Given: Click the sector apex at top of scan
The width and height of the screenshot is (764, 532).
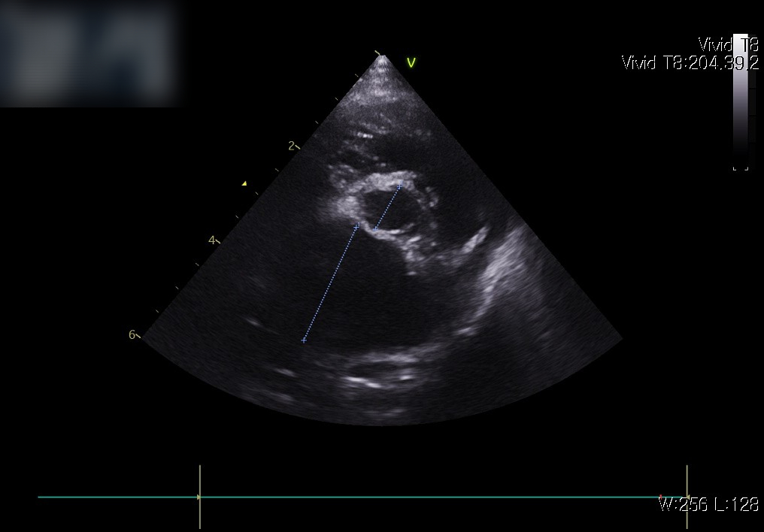Looking at the screenshot, I should (380, 55).
